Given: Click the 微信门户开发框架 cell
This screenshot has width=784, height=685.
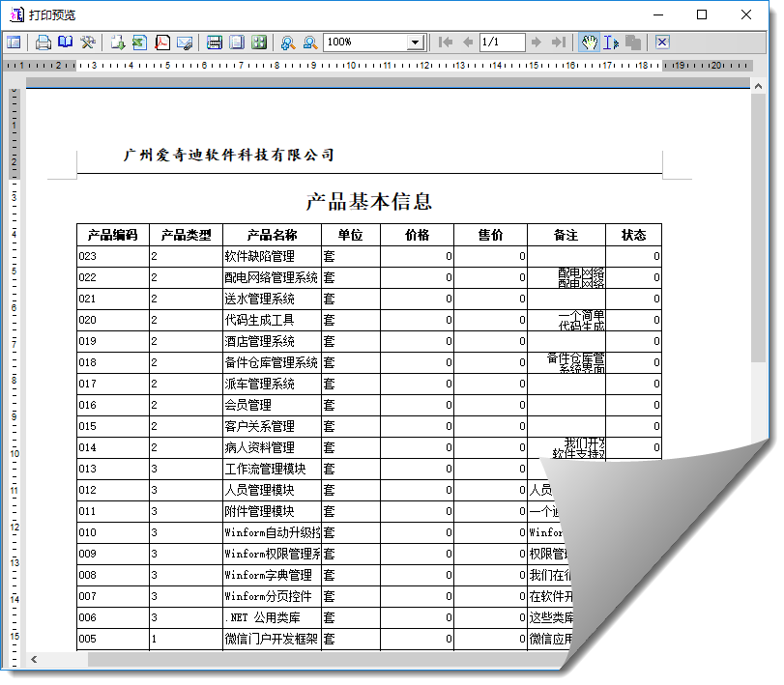Looking at the screenshot, I should 272,639.
